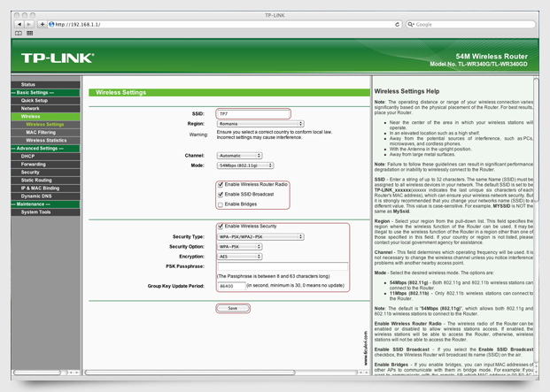
Task: Toggle Enable SSID Broadcast checkbox
Action: coord(221,195)
